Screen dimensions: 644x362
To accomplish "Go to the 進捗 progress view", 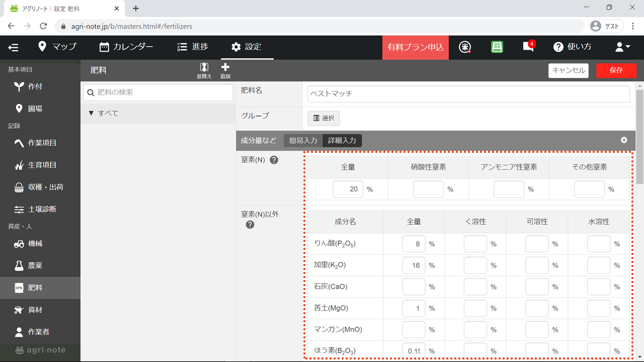I will point(193,47).
